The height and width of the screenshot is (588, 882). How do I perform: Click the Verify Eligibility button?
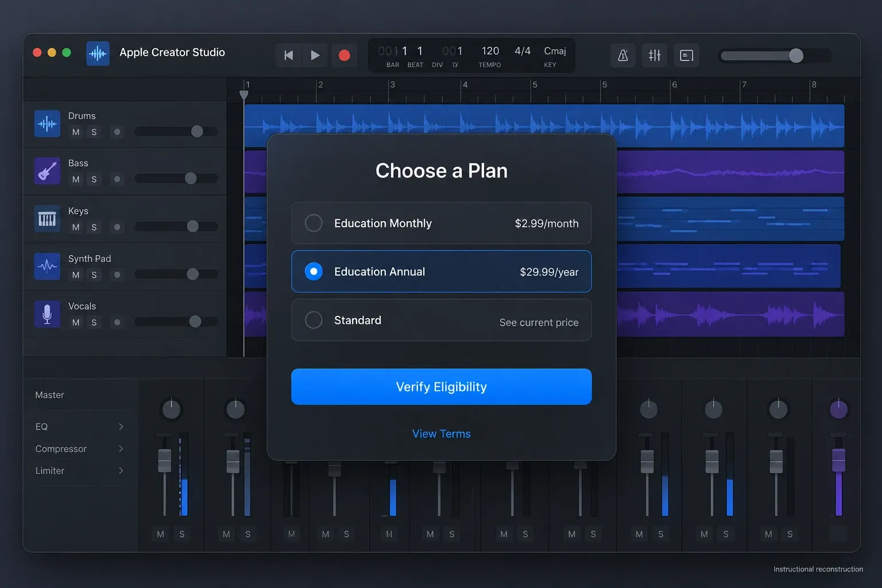[441, 386]
